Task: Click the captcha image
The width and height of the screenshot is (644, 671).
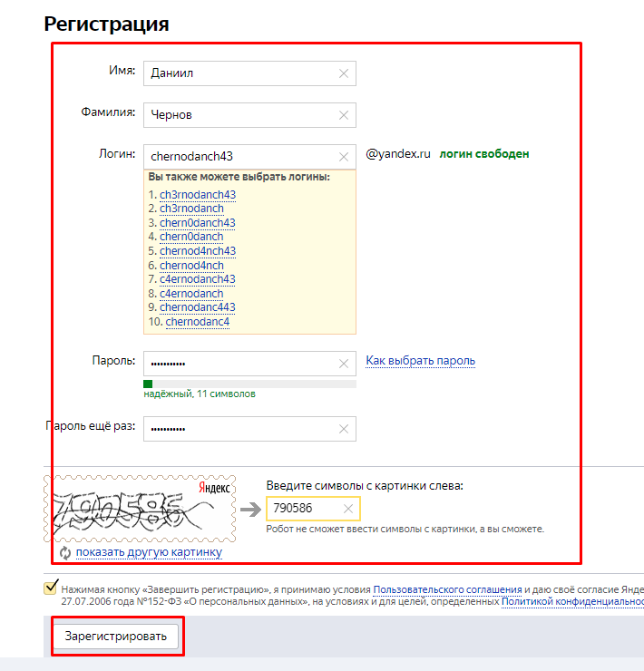Action: pyautogui.click(x=140, y=509)
